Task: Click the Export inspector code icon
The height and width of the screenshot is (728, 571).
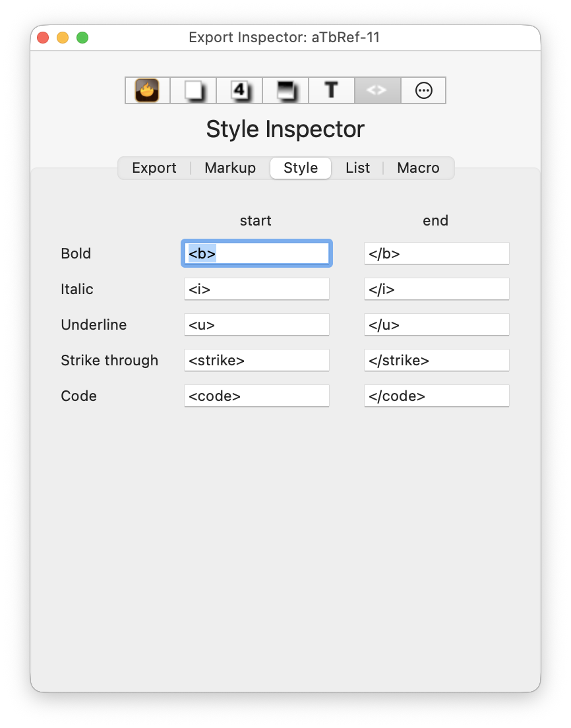Action: pos(377,90)
